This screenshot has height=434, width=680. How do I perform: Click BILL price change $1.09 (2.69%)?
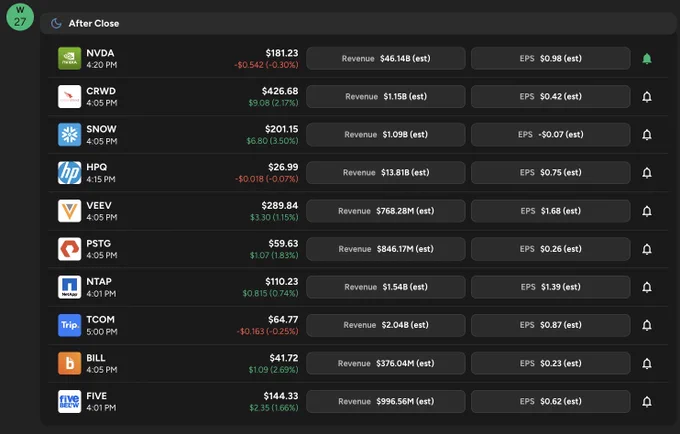coord(273,370)
